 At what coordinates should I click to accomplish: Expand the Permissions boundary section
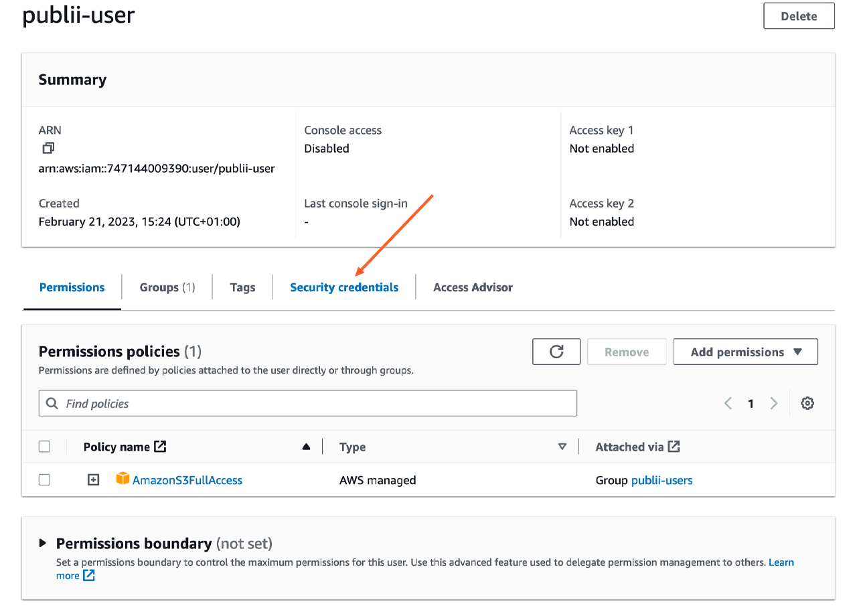44,543
